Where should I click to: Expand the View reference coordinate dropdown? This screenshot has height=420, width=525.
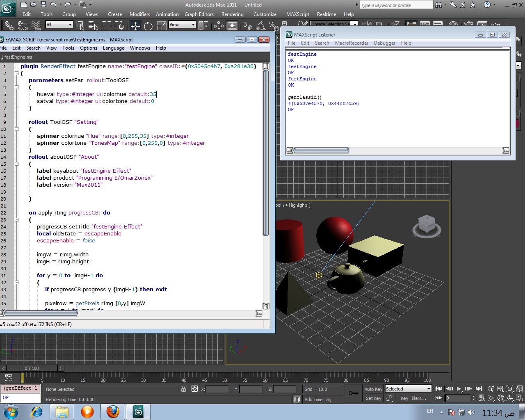click(182, 25)
